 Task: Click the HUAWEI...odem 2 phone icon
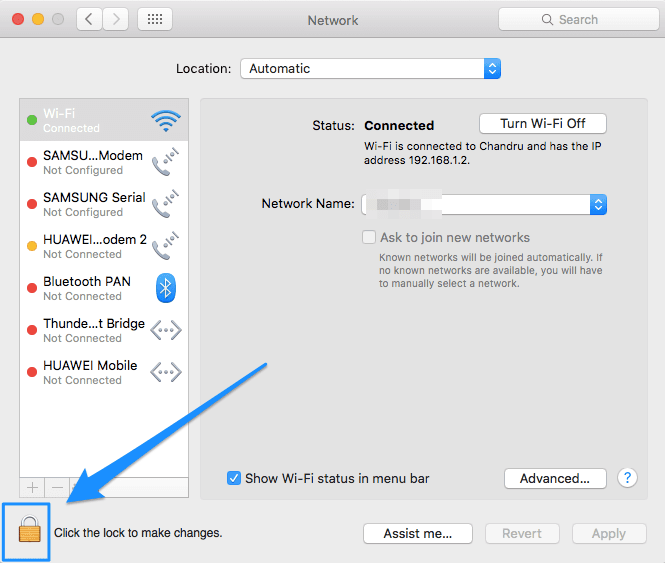tap(166, 246)
